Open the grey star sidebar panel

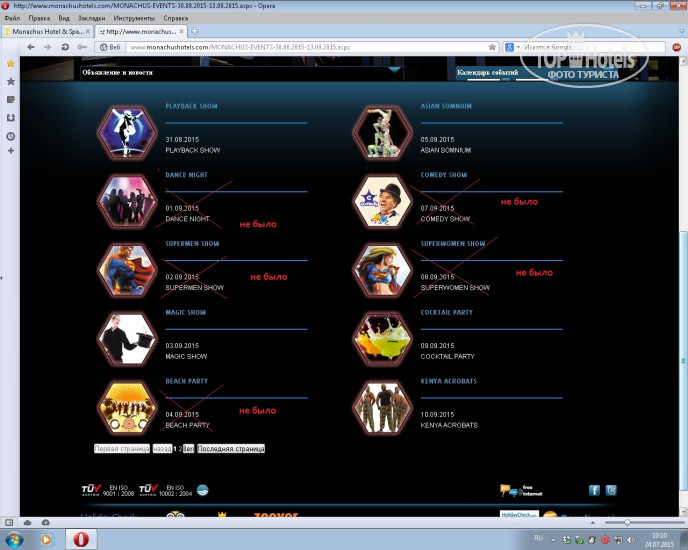tap(11, 82)
